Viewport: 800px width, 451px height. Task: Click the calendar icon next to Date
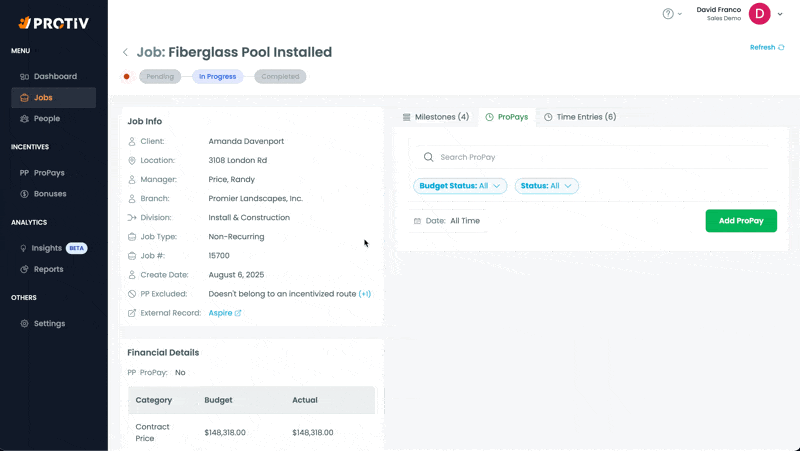coord(417,221)
